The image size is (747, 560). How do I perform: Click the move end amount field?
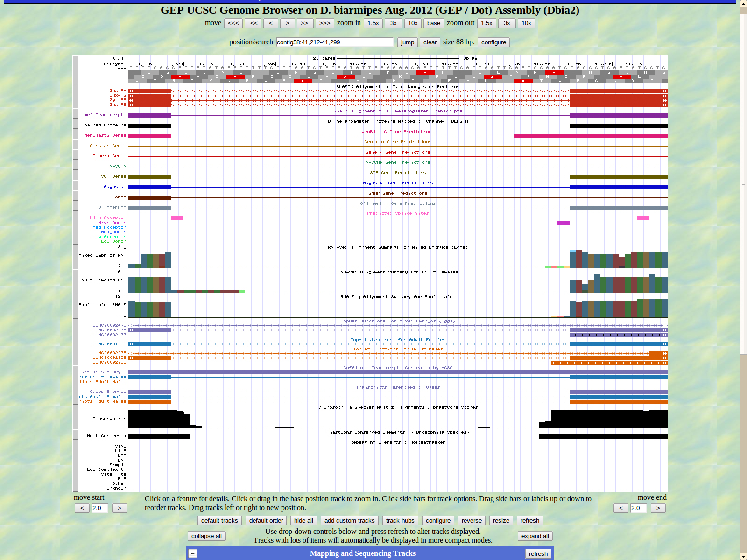639,508
